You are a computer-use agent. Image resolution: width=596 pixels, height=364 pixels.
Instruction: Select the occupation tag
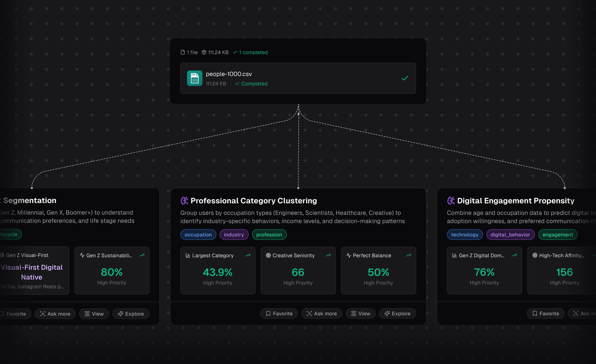pyautogui.click(x=198, y=235)
